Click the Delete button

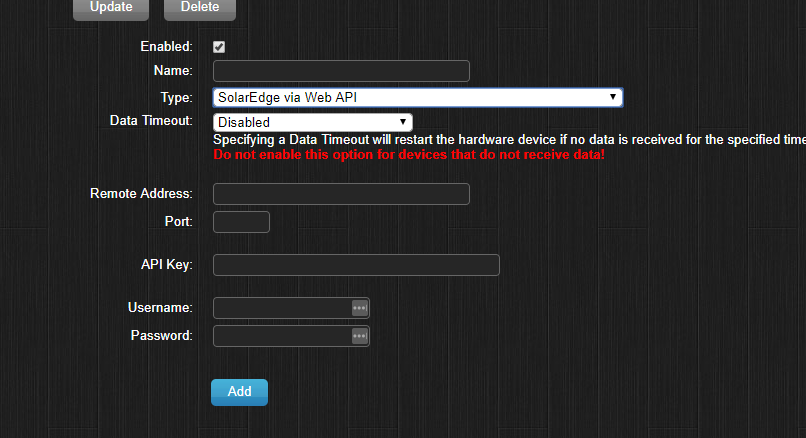(200, 8)
